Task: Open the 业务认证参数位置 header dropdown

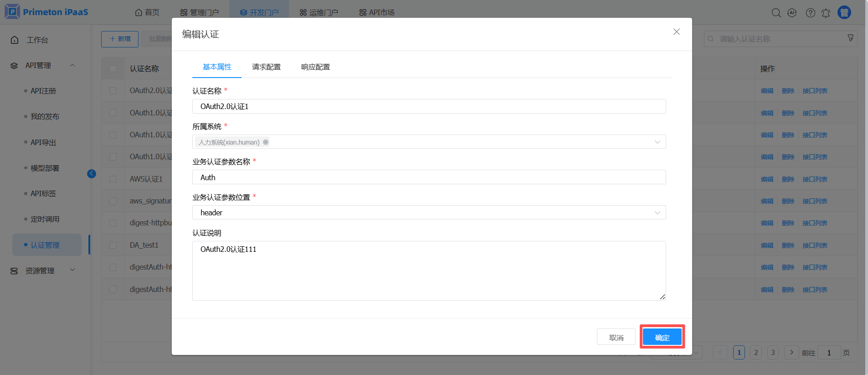Action: click(657, 213)
